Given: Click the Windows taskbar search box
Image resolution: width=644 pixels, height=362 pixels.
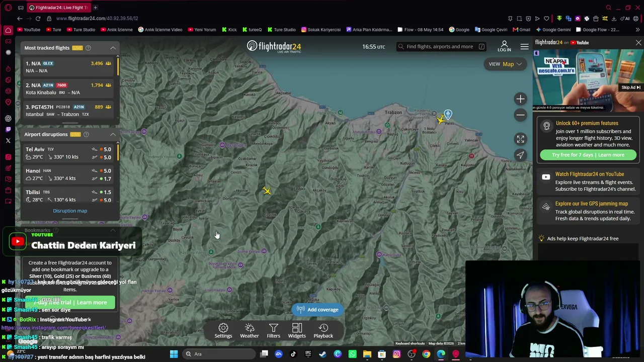Looking at the screenshot, I should click(x=219, y=354).
